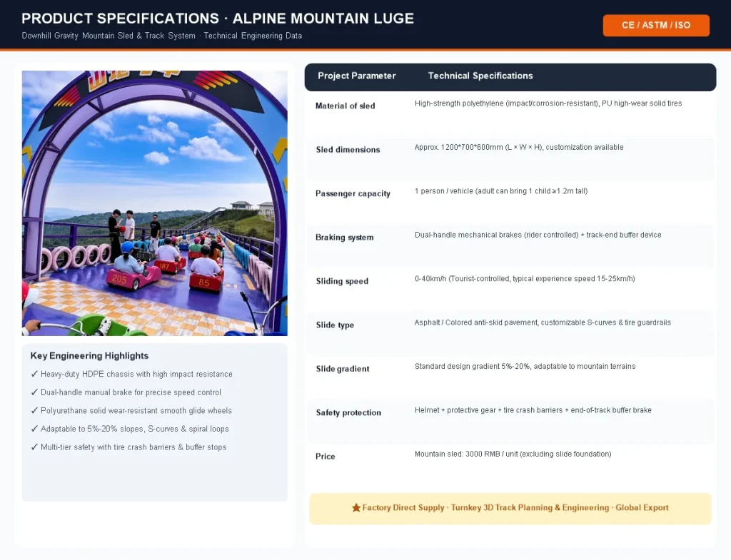The width and height of the screenshot is (731, 560).
Task: Click the Product Specifications · Alpine Mountain Luge title
Action: [x=218, y=18]
